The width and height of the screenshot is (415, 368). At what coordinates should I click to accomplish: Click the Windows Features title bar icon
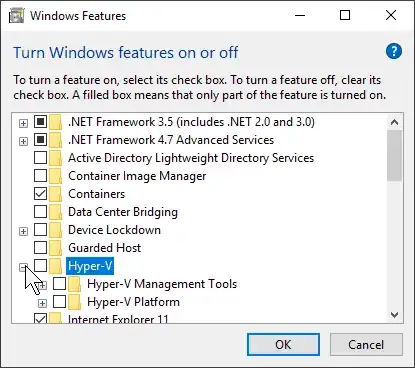click(16, 16)
